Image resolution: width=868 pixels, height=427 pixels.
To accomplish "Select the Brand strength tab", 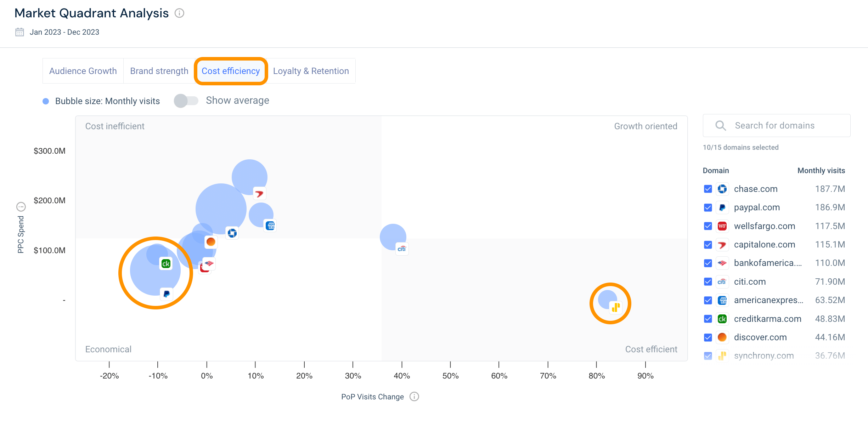I will point(159,71).
